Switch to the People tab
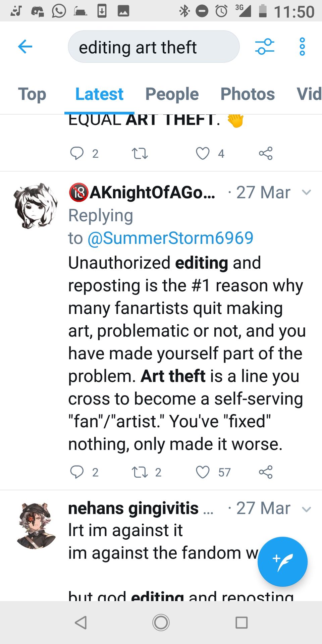 pyautogui.click(x=172, y=94)
